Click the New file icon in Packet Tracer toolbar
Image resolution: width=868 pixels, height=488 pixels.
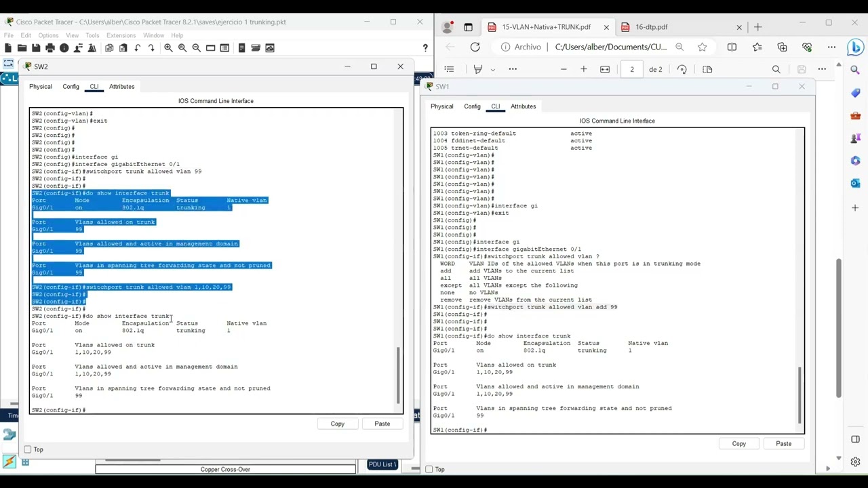[8, 47]
